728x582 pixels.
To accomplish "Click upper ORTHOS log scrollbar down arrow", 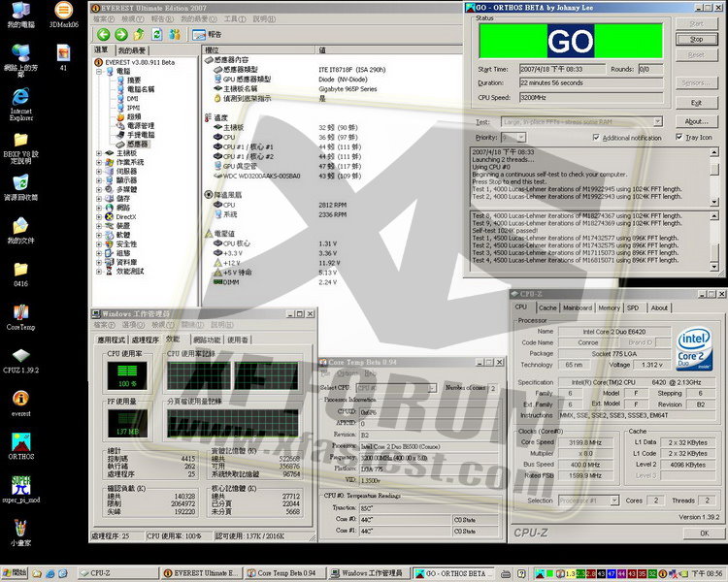I will [714, 202].
